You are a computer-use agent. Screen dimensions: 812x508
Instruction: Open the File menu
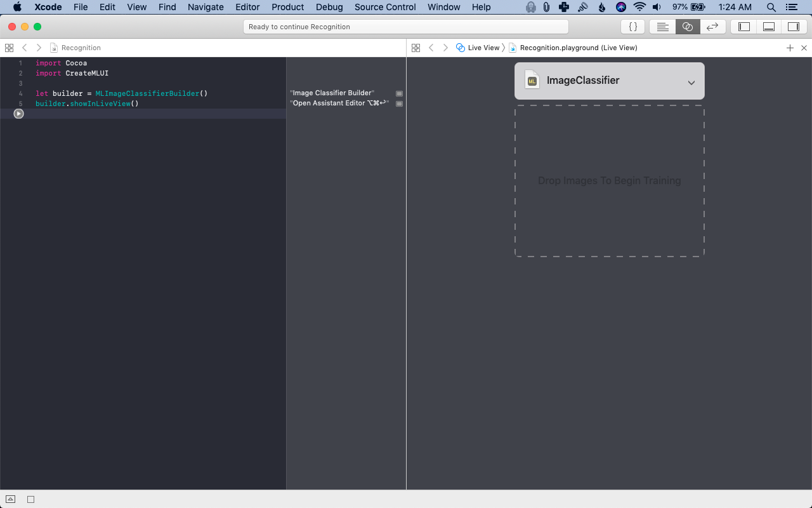[x=81, y=7]
